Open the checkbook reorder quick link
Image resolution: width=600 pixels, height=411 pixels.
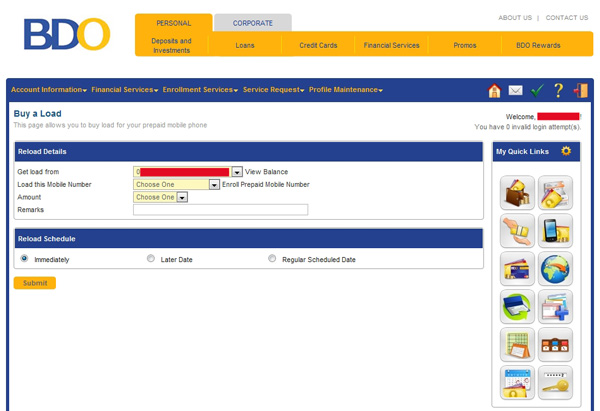point(517,307)
